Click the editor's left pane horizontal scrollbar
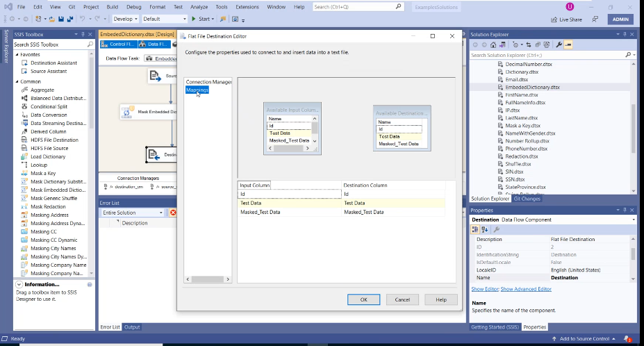This screenshot has height=346, width=644. (x=208, y=279)
